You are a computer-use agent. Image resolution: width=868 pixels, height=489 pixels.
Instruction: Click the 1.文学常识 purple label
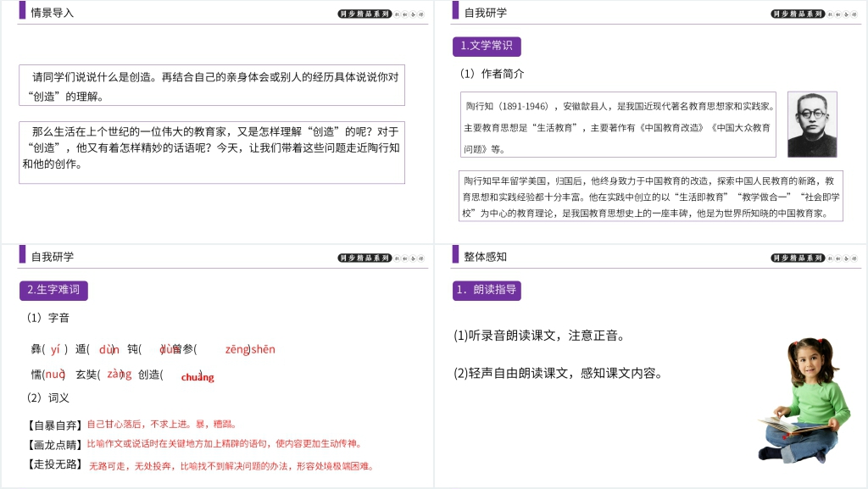coord(487,46)
